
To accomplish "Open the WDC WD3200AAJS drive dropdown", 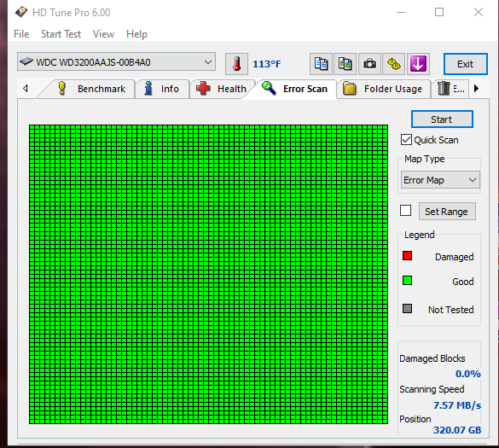I will [x=116, y=61].
